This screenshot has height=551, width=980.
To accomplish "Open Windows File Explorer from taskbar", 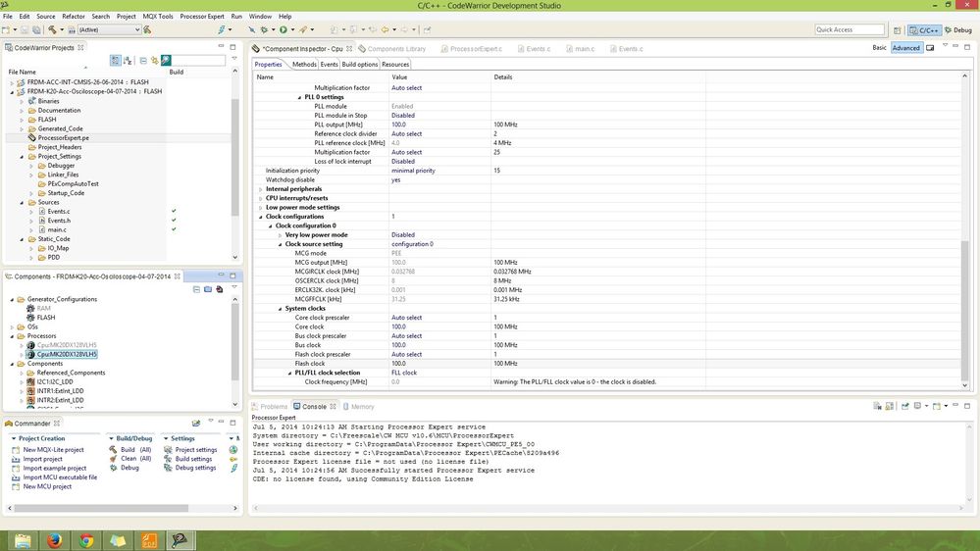I will (x=23, y=540).
